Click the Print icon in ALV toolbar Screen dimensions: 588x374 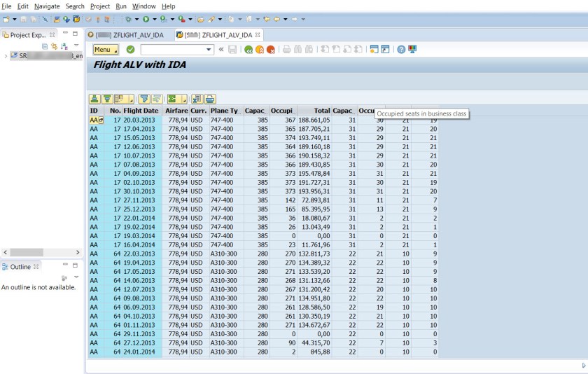(x=210, y=99)
